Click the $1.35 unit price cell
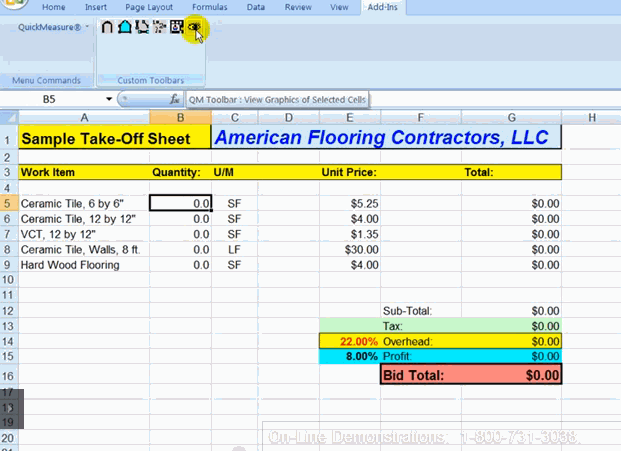621x451 pixels. tap(349, 234)
